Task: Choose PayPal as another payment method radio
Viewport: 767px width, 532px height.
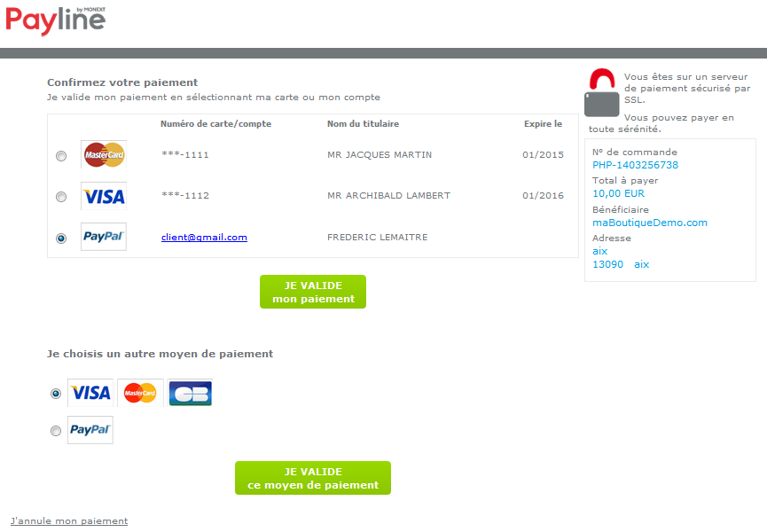Action: (56, 431)
